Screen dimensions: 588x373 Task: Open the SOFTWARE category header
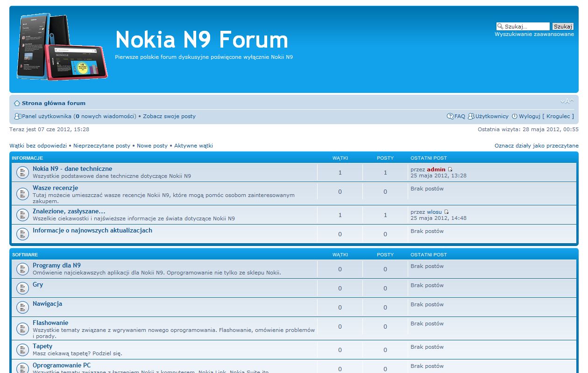click(25, 254)
